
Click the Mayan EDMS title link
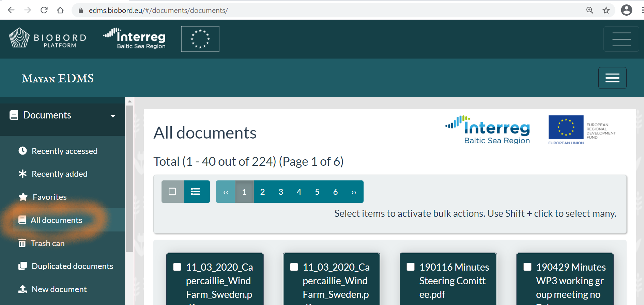point(58,78)
